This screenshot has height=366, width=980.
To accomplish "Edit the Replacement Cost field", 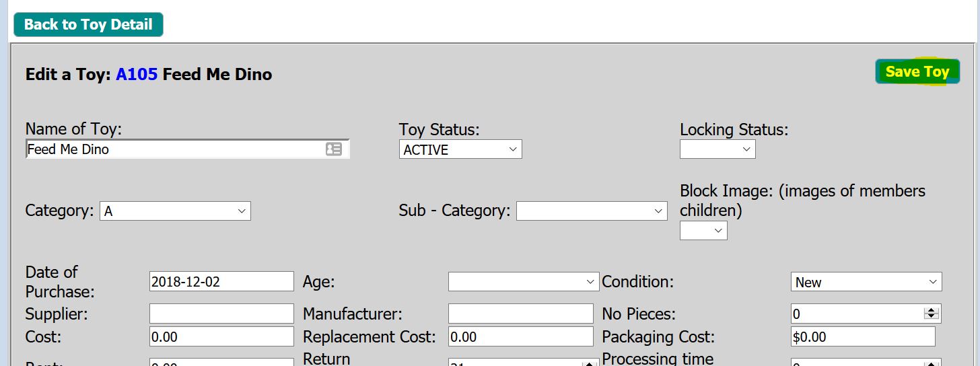I will click(x=520, y=336).
